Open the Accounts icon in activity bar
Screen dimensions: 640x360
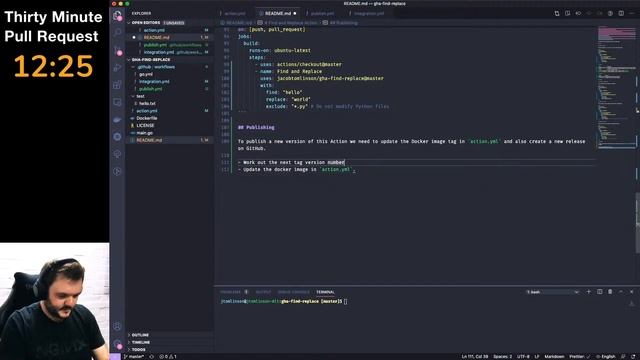tap(118, 327)
